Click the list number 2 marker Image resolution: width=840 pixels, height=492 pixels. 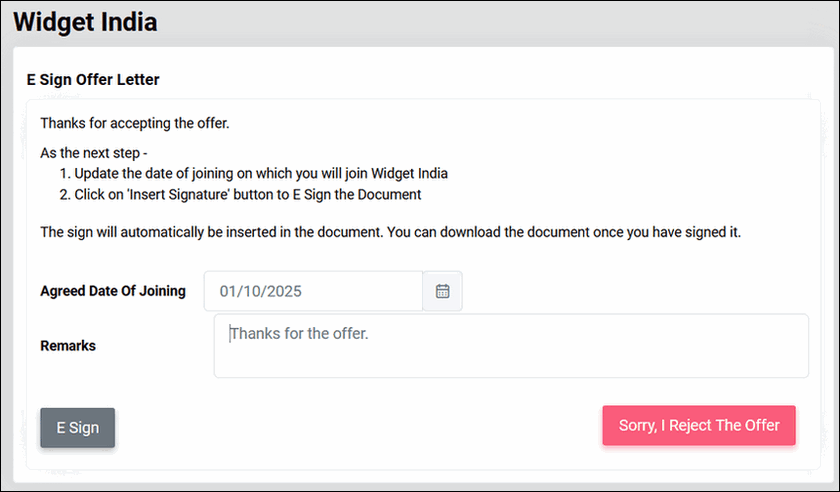pyautogui.click(x=63, y=194)
